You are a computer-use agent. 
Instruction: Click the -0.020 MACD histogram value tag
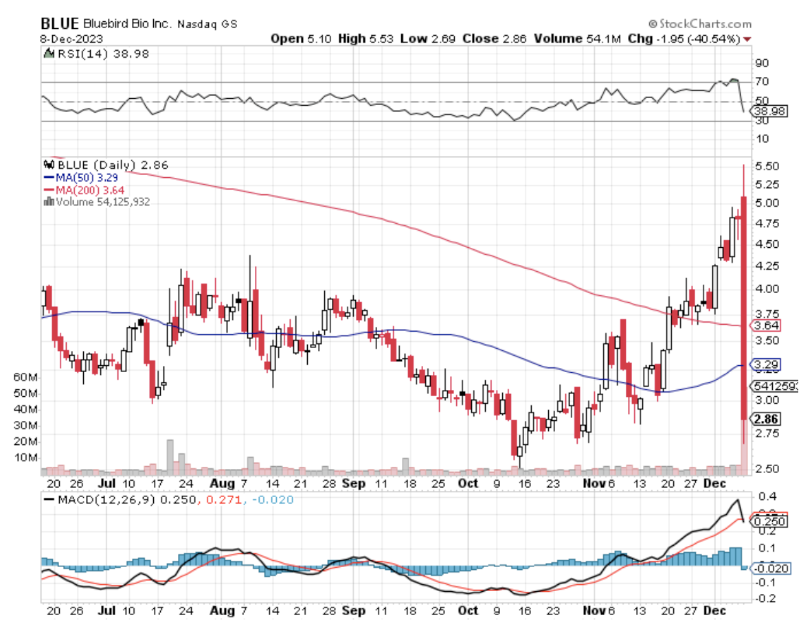point(770,568)
